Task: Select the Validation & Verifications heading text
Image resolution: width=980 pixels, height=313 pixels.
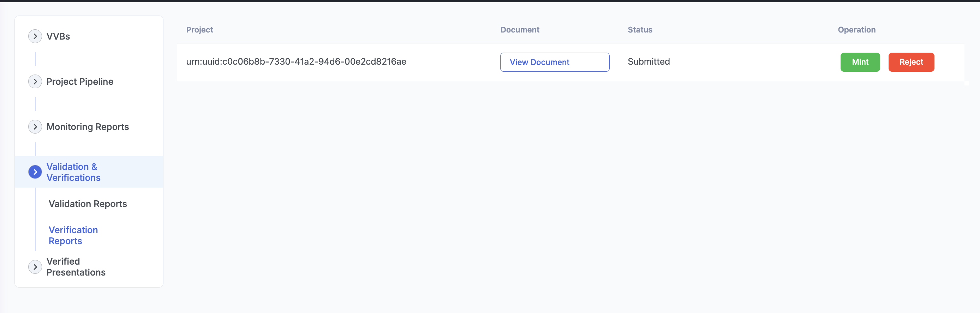Action: click(x=73, y=172)
